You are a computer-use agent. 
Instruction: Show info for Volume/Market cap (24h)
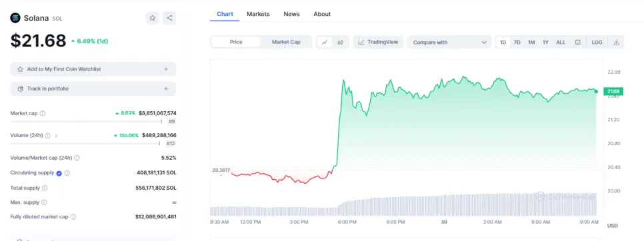(x=77, y=158)
